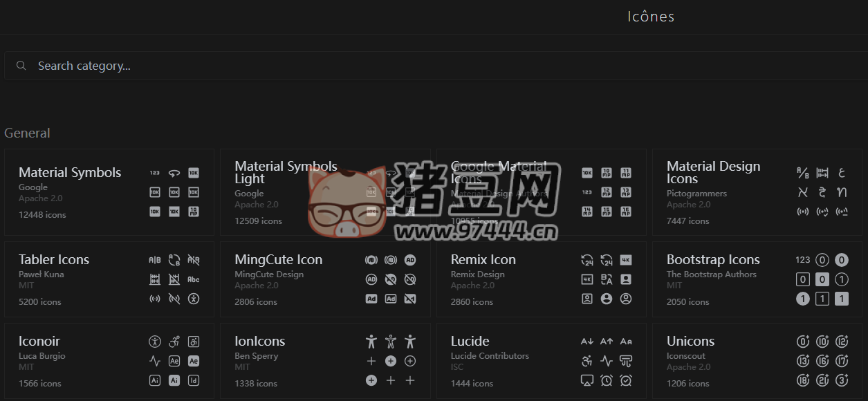Open the Material Symbols Light collection
Image resolution: width=868 pixels, height=401 pixels.
pyautogui.click(x=325, y=193)
